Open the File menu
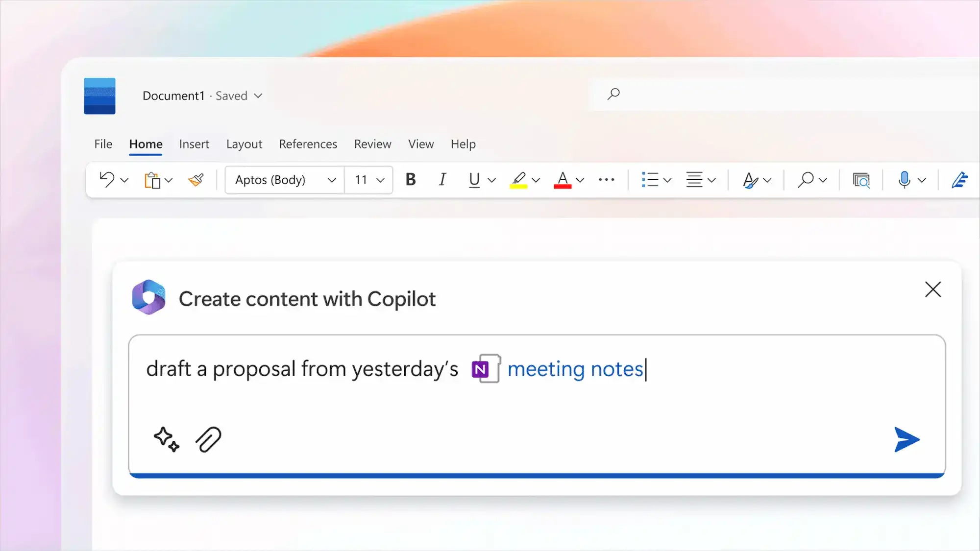Image resolution: width=980 pixels, height=551 pixels. (x=103, y=144)
